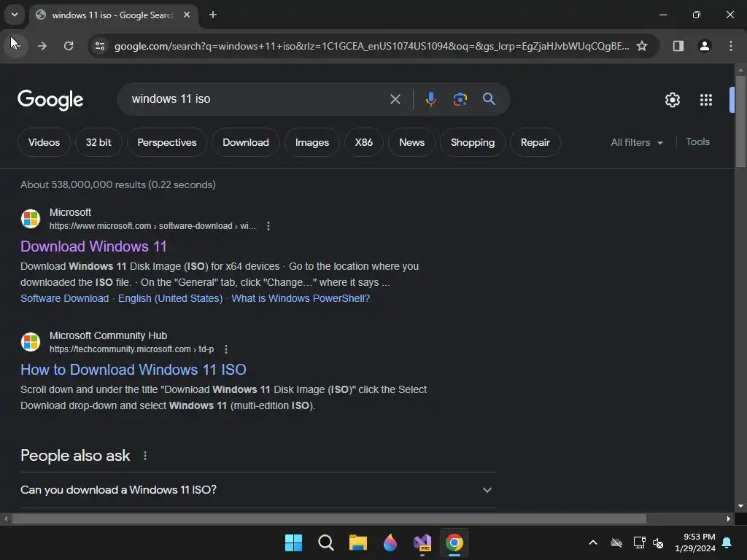
Task: Open a new tab with plus button
Action: click(213, 15)
